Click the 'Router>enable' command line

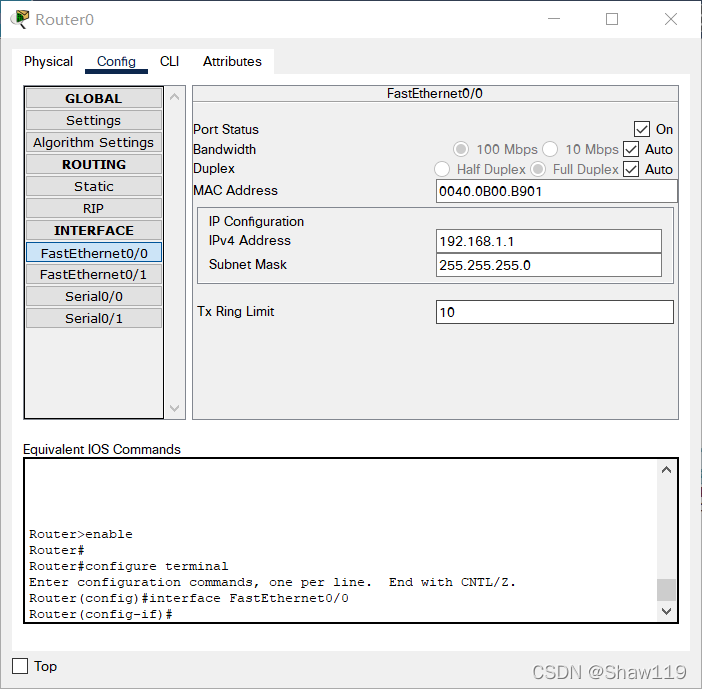(81, 534)
